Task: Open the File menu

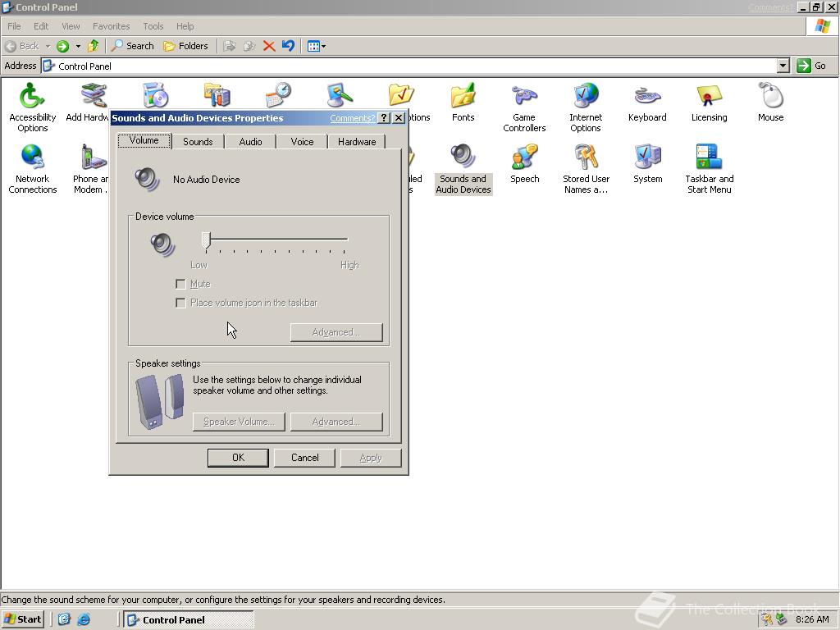Action: coord(14,26)
